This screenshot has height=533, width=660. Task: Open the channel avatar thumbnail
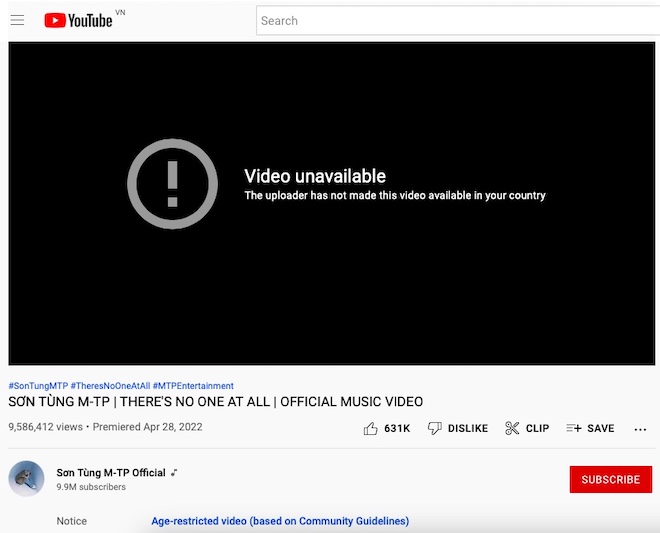coord(27,479)
